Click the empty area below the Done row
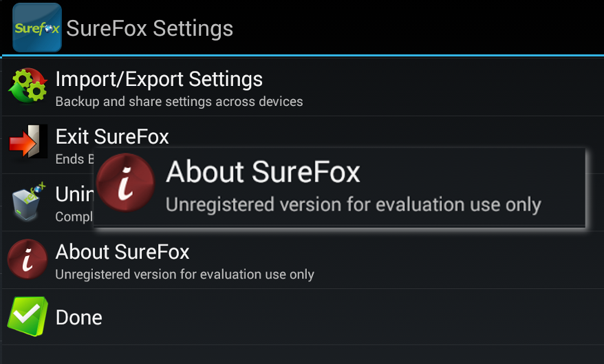 [303, 354]
